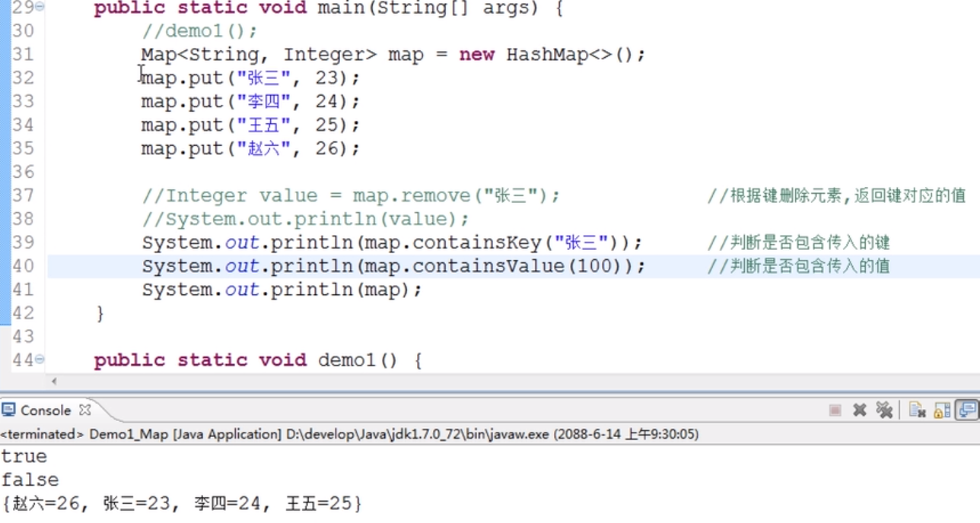
Task: Click the map.put("李四", 24) line
Action: tap(250, 101)
